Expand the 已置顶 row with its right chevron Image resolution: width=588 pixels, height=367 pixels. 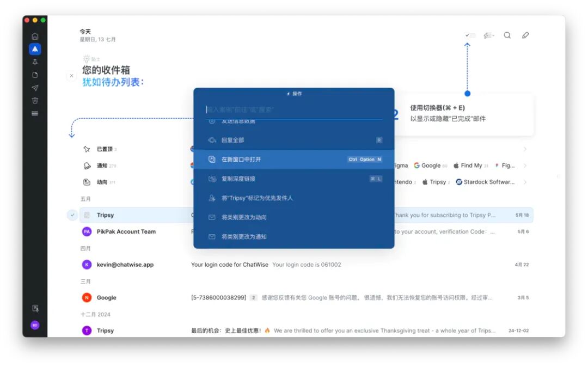pyautogui.click(x=525, y=149)
